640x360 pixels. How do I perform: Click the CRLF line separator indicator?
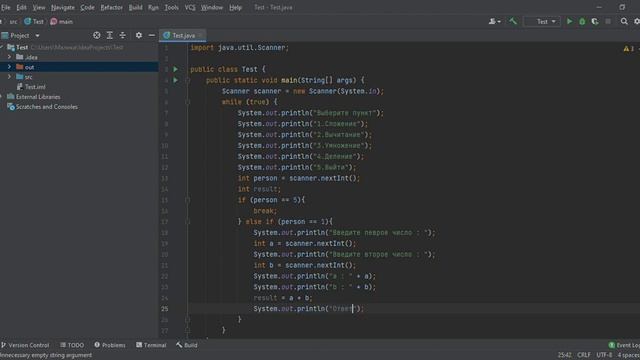click(x=584, y=355)
